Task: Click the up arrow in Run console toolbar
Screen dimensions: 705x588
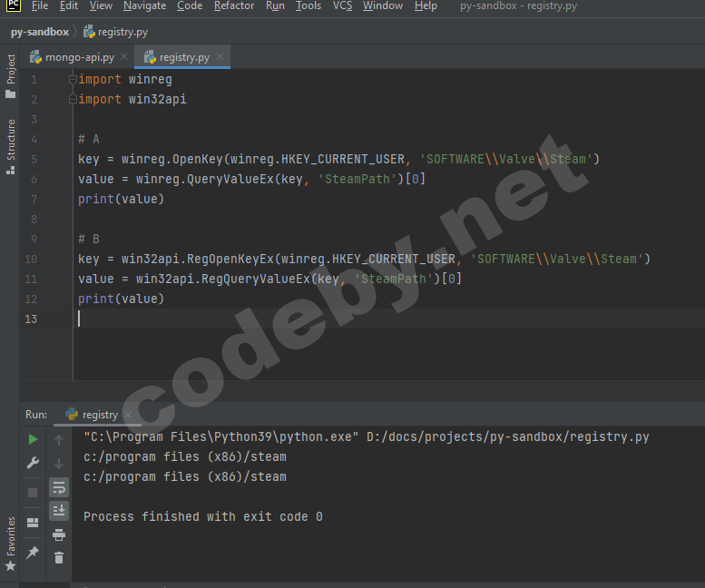Action: pyautogui.click(x=59, y=440)
